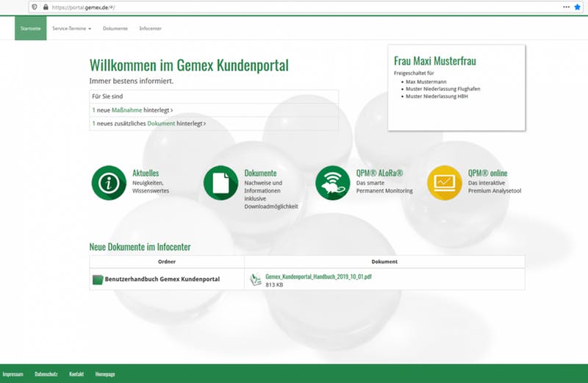Follow the neues zusätzliches Dokument link

coord(161,124)
